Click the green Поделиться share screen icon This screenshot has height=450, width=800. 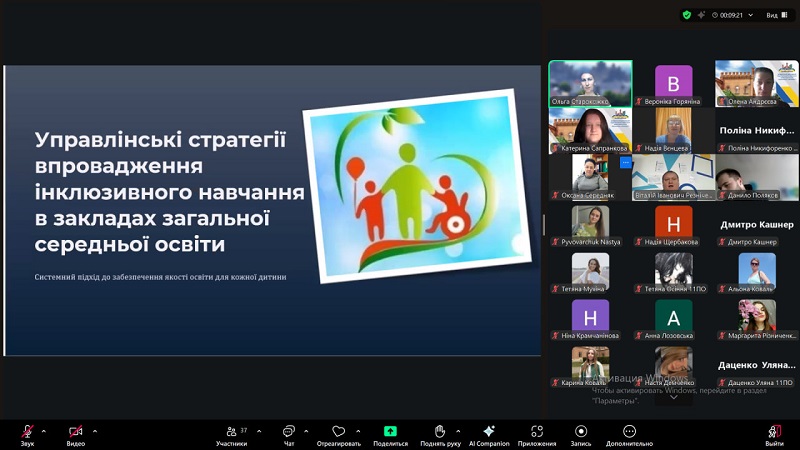click(390, 432)
